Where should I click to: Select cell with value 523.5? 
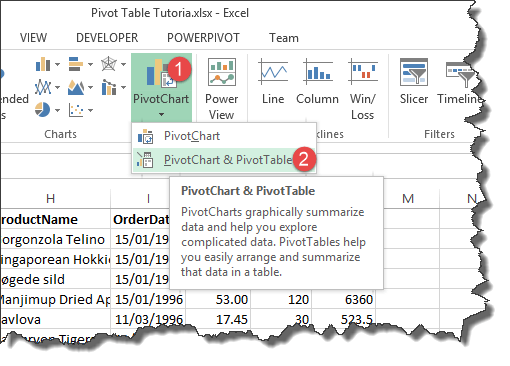(344, 319)
